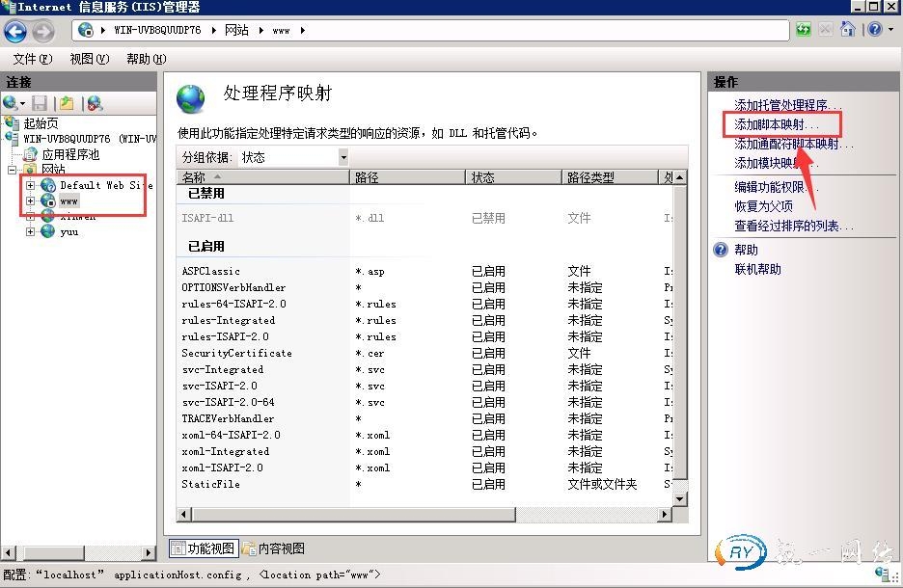Click the refresh page icon in address bar
The width and height of the screenshot is (903, 588).
tap(803, 30)
